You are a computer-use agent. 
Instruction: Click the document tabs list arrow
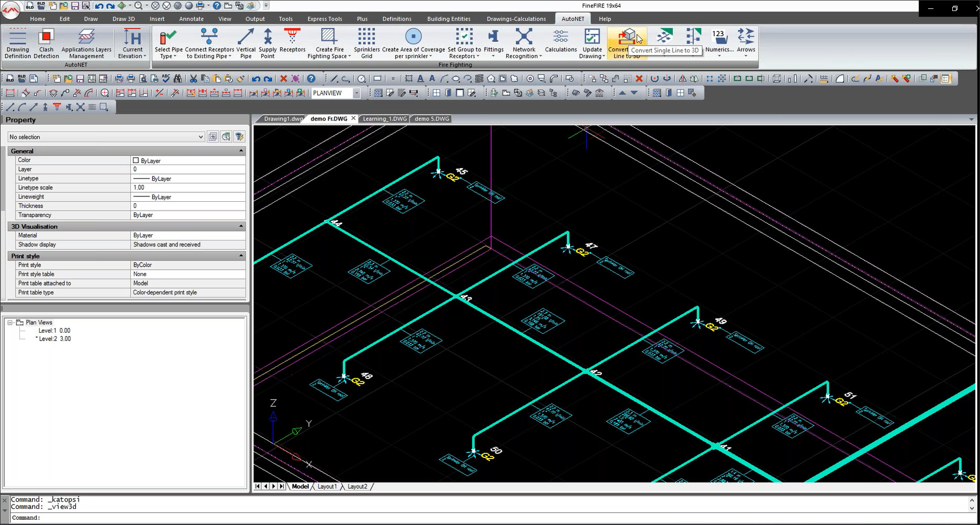click(972, 119)
